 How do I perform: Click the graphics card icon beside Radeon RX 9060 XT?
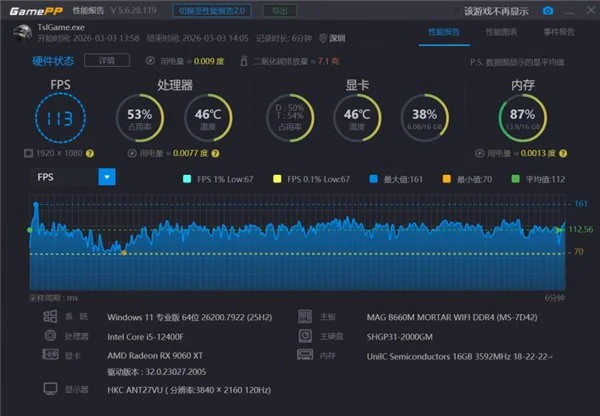click(x=50, y=355)
